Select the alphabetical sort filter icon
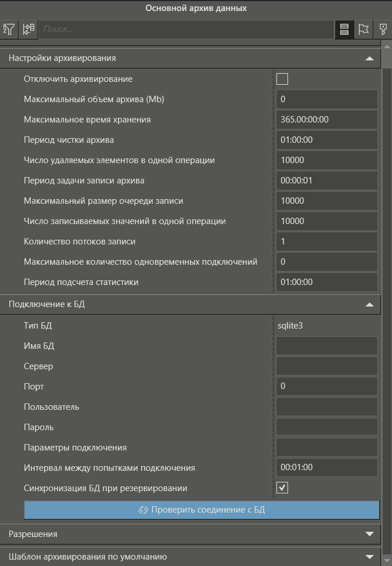This screenshot has height=566, width=392. click(9, 29)
